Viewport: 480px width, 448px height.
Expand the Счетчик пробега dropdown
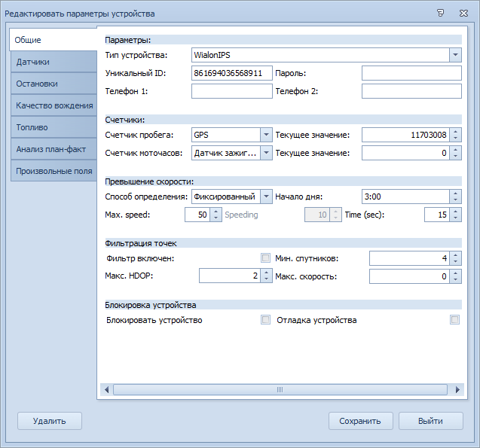[266, 135]
